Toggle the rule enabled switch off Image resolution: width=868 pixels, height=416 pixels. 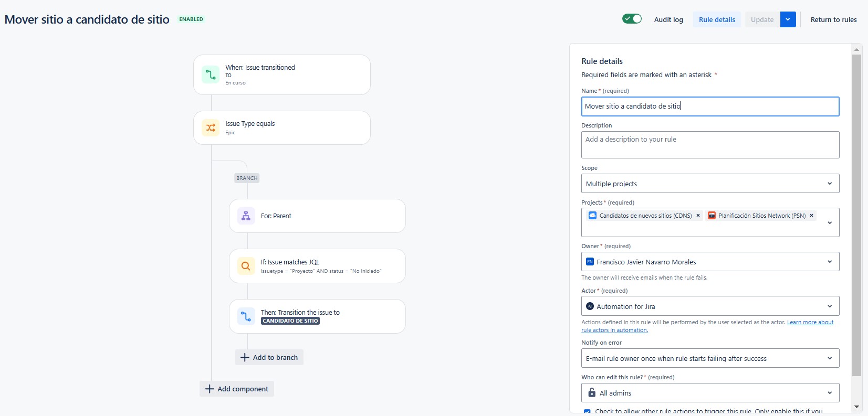[x=632, y=19]
